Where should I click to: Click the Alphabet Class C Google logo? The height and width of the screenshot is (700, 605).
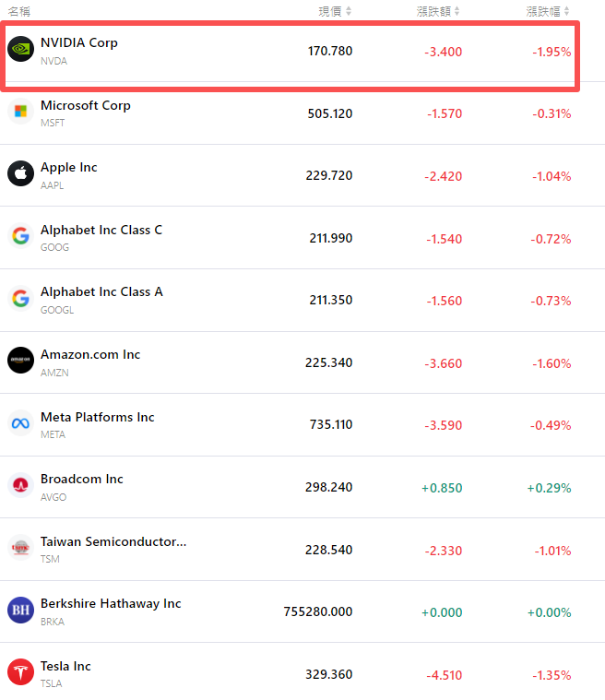[x=20, y=237]
